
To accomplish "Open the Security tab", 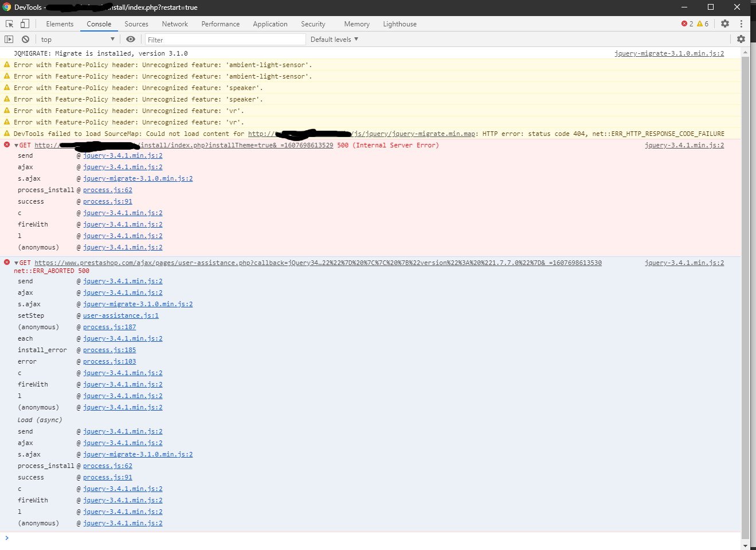I will pos(313,24).
